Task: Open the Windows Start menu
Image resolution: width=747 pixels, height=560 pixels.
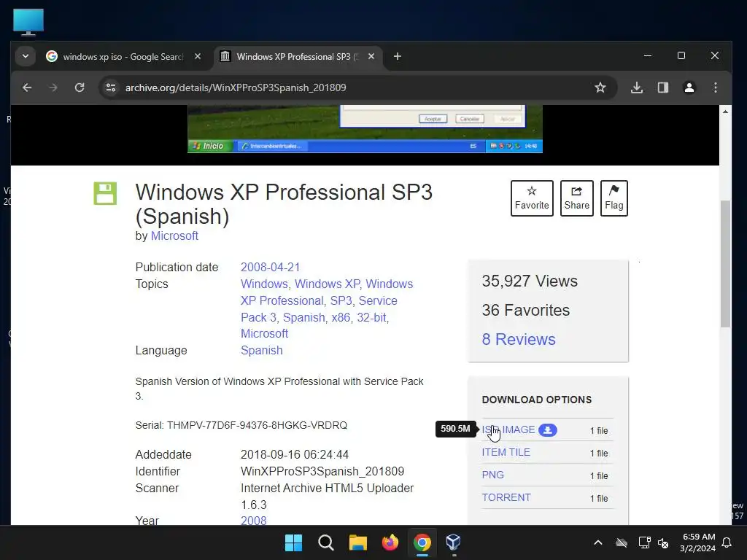Action: click(293, 542)
